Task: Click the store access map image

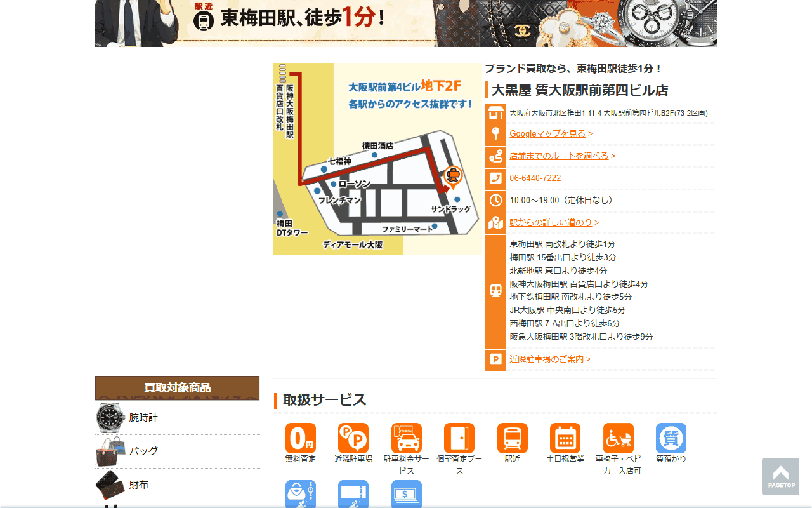Action: click(x=377, y=159)
